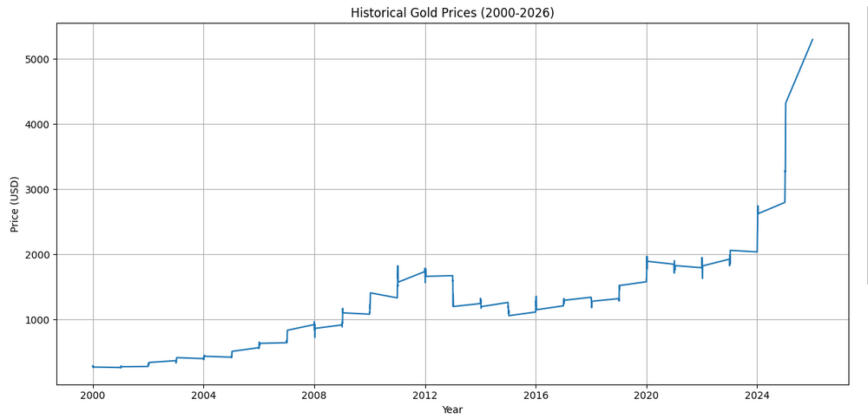Click the price line's low point near 2015
The width and height of the screenshot is (868, 419).
pos(509,315)
